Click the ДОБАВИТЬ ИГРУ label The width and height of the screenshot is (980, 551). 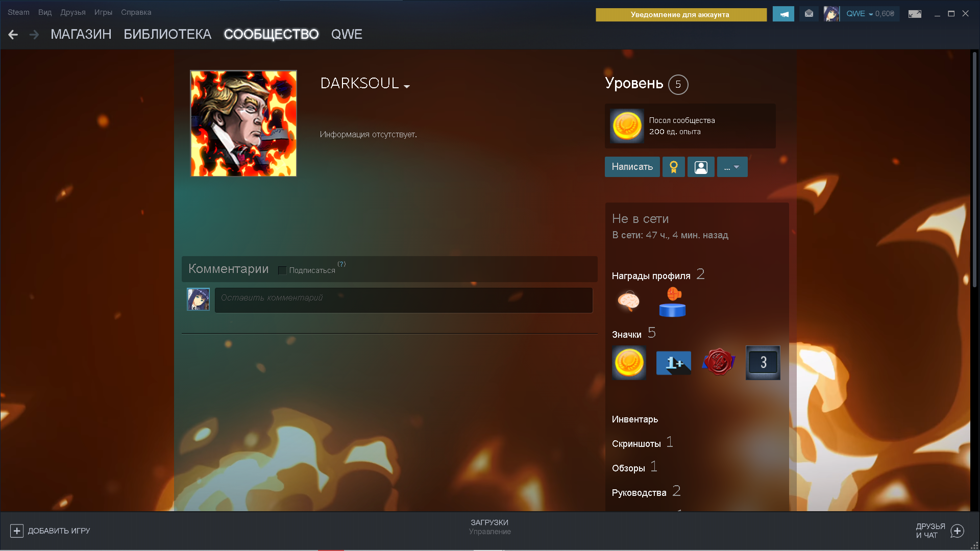tap(59, 531)
